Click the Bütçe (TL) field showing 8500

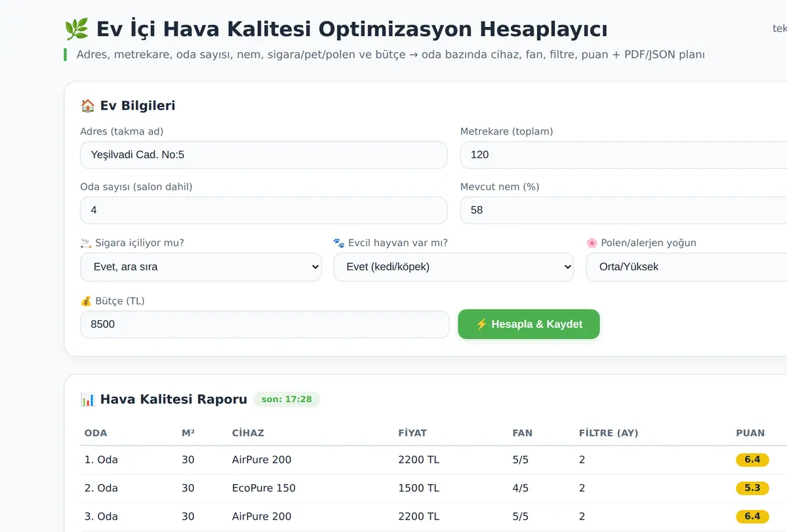264,324
